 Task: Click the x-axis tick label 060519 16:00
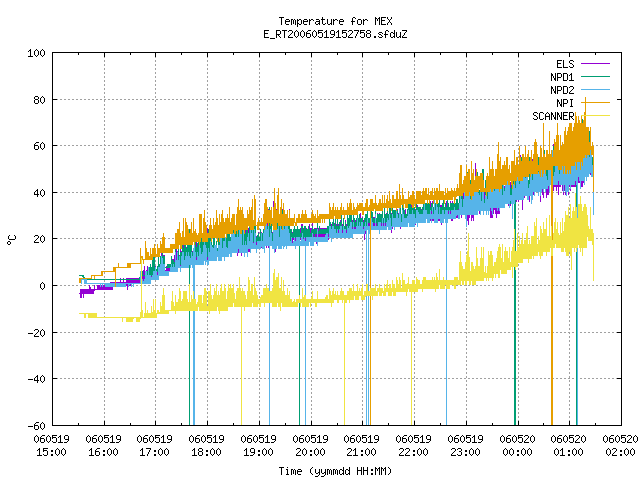tap(103, 446)
